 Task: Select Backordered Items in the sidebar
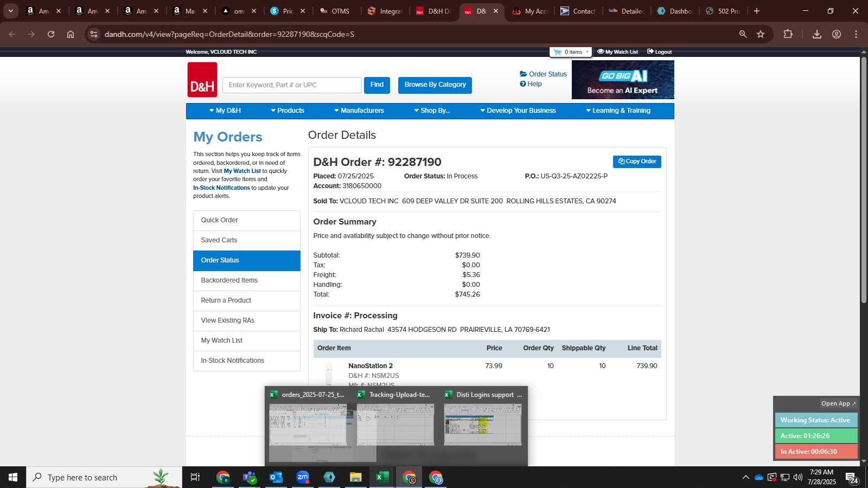pos(247,280)
